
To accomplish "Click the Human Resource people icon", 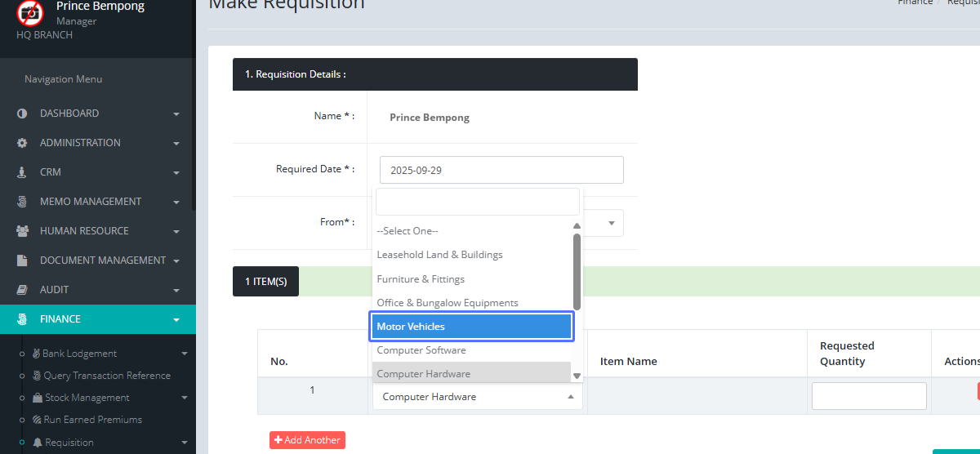I will coord(22,231).
